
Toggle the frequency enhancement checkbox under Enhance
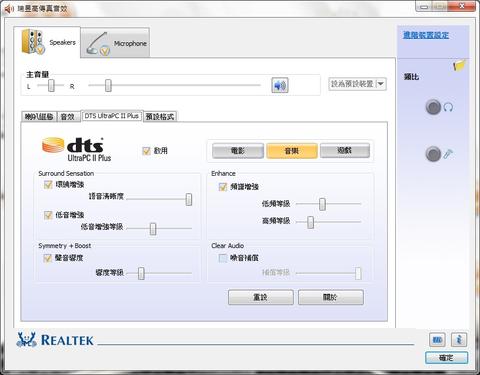pos(223,187)
